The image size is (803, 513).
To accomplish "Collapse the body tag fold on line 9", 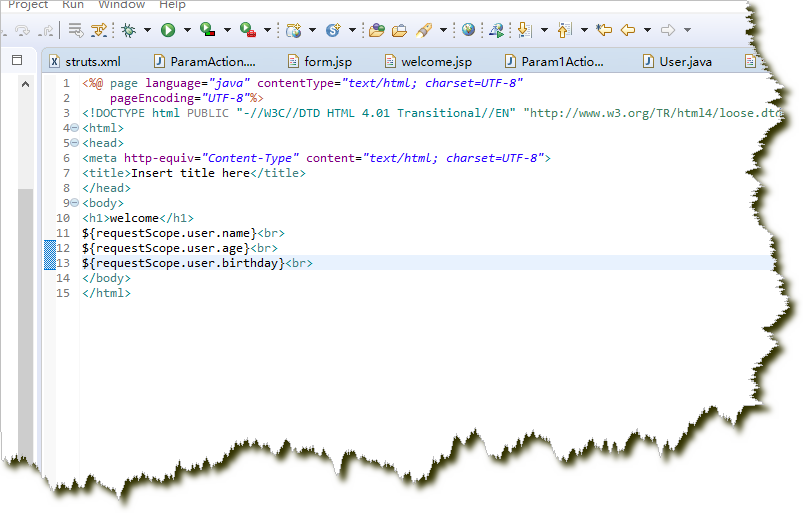I will click(75, 203).
